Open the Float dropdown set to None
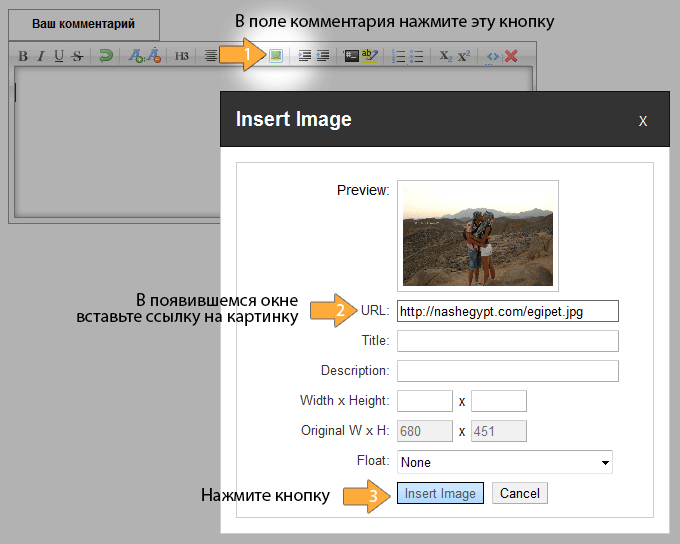 (x=504, y=462)
